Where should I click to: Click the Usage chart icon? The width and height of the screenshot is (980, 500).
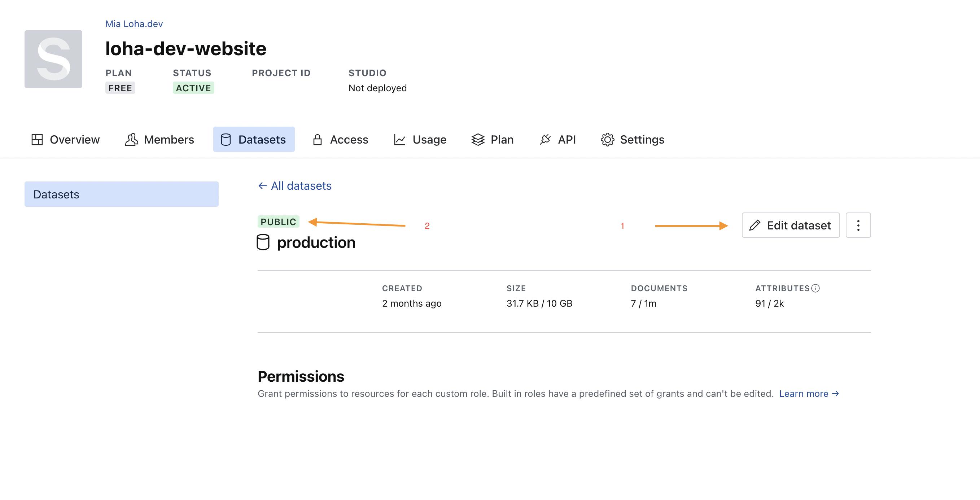[x=399, y=140]
